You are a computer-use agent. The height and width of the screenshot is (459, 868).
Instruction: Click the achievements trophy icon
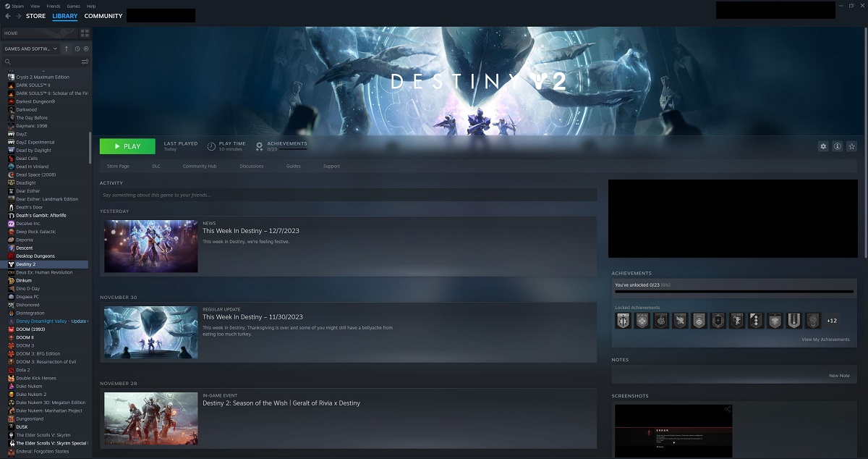pos(259,146)
